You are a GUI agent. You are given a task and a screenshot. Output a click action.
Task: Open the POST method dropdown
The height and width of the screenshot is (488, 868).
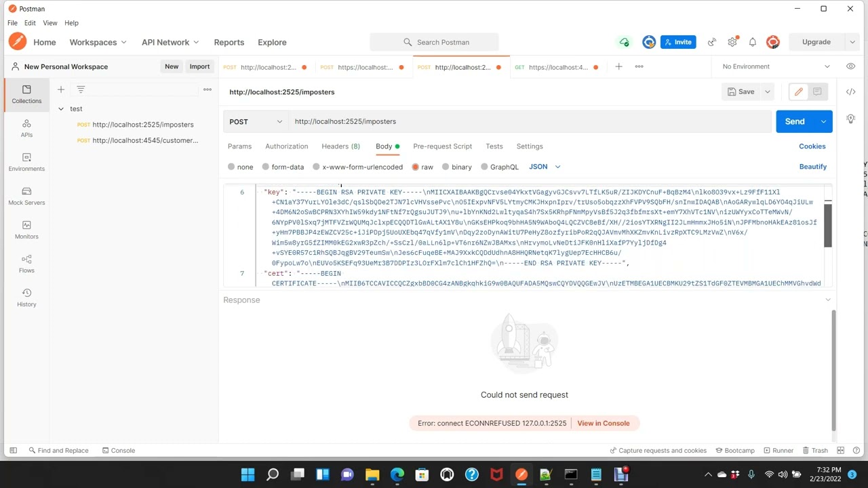coord(256,121)
